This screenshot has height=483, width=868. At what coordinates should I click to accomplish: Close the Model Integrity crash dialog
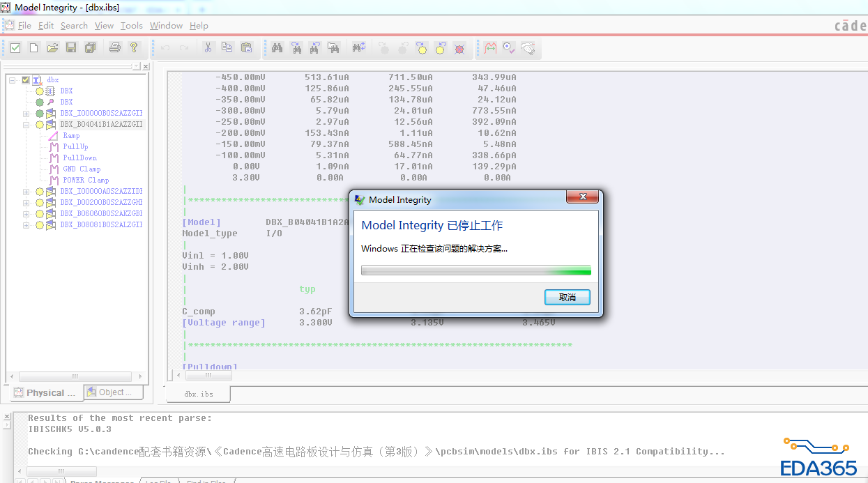coord(583,198)
